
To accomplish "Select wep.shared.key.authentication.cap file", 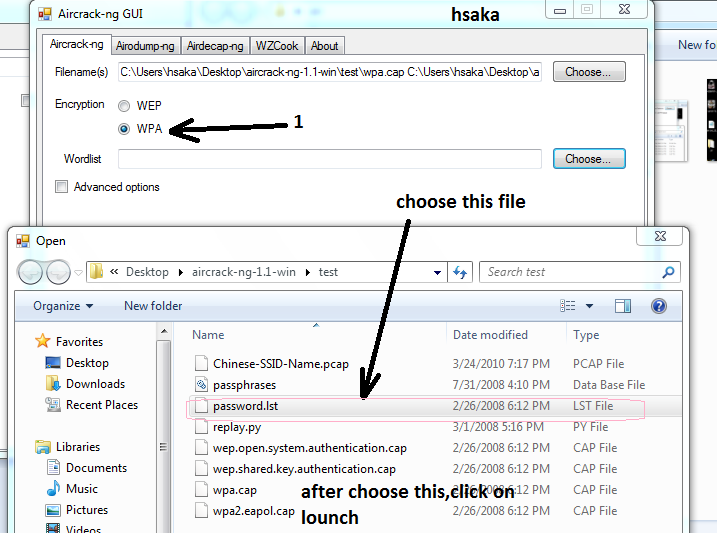I will coord(304,469).
